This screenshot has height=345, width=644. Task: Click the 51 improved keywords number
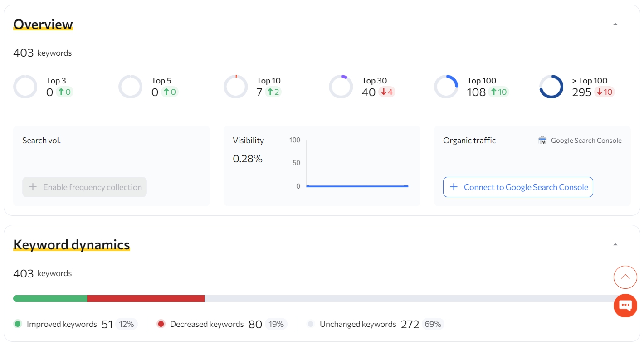(x=107, y=324)
